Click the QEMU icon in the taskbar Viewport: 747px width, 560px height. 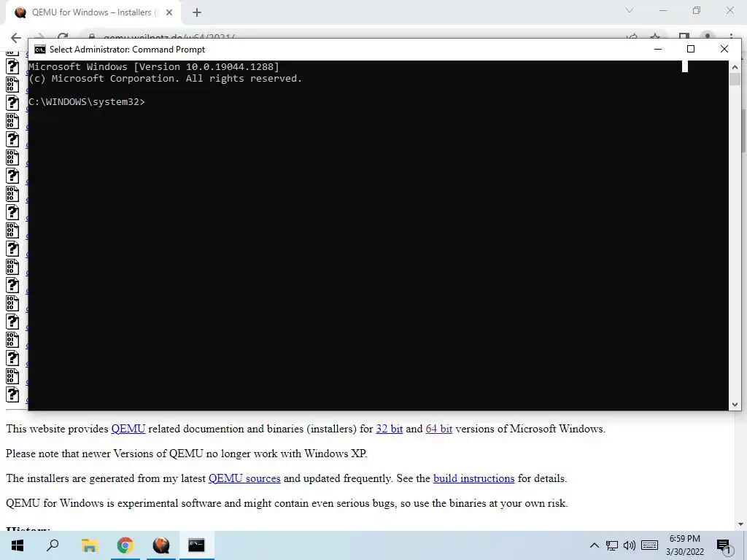pyautogui.click(x=161, y=545)
